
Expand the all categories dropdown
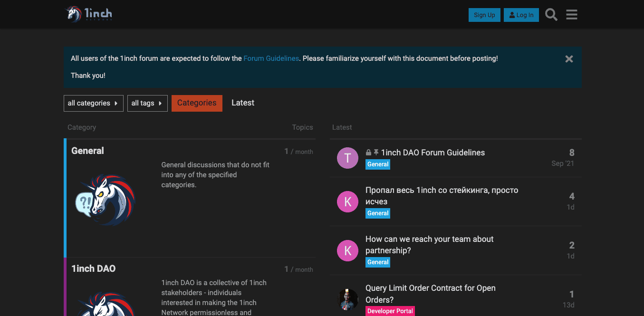pyautogui.click(x=94, y=103)
